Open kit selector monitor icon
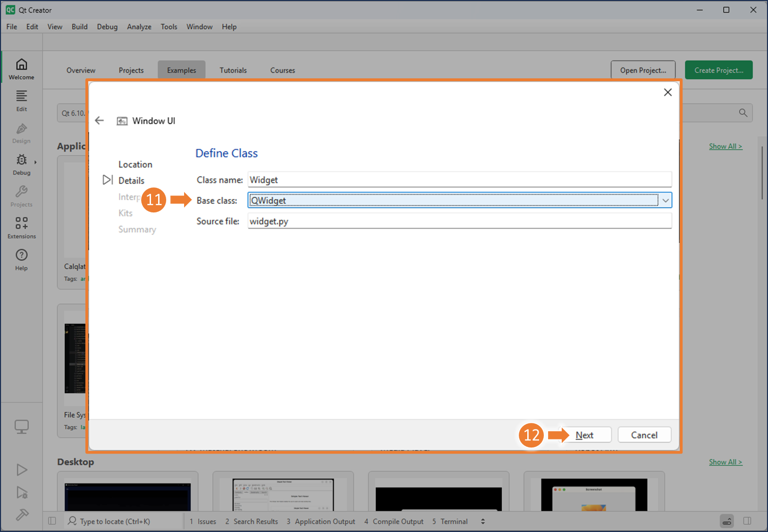This screenshot has height=532, width=768. (x=22, y=427)
